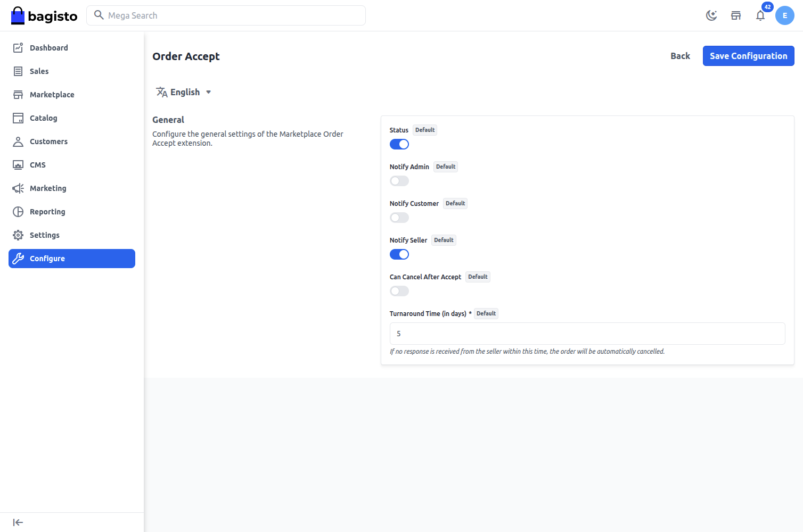Click the Mega Search magnifier icon
The height and width of the screenshot is (532, 803).
[x=99, y=15]
